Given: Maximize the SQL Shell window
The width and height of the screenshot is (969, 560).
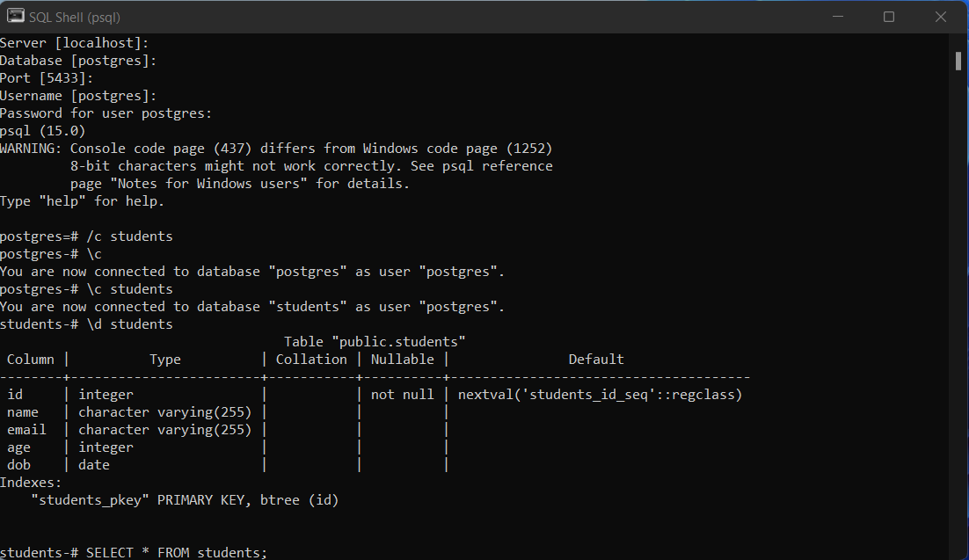Looking at the screenshot, I should 888,17.
